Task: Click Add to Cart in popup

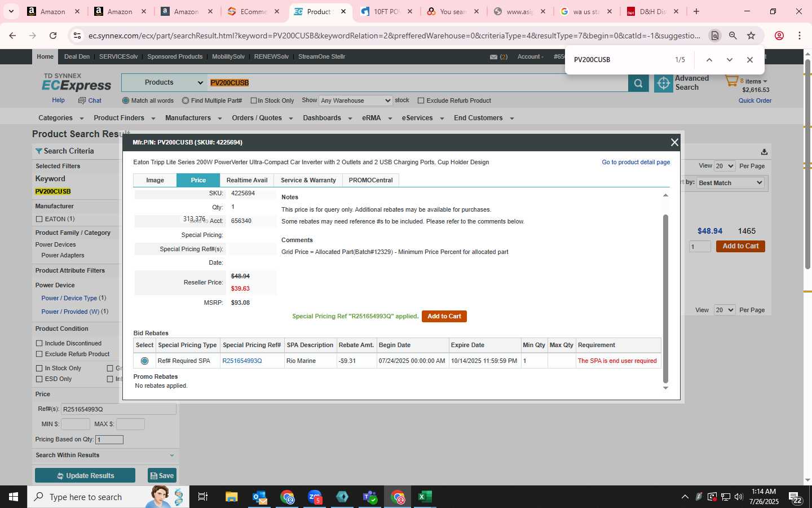Action: [444, 316]
